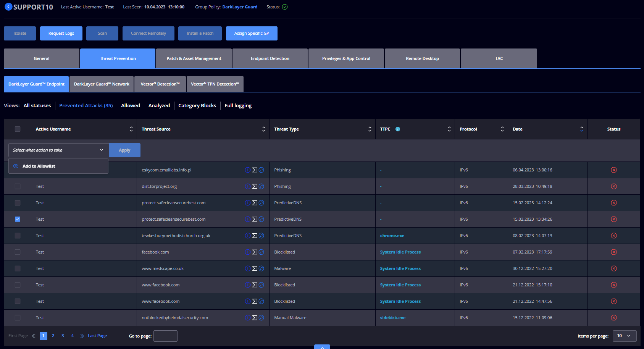Click the circular arrow icon for dist.torproject.org
Screen dimensions: 644x349
tap(261, 186)
